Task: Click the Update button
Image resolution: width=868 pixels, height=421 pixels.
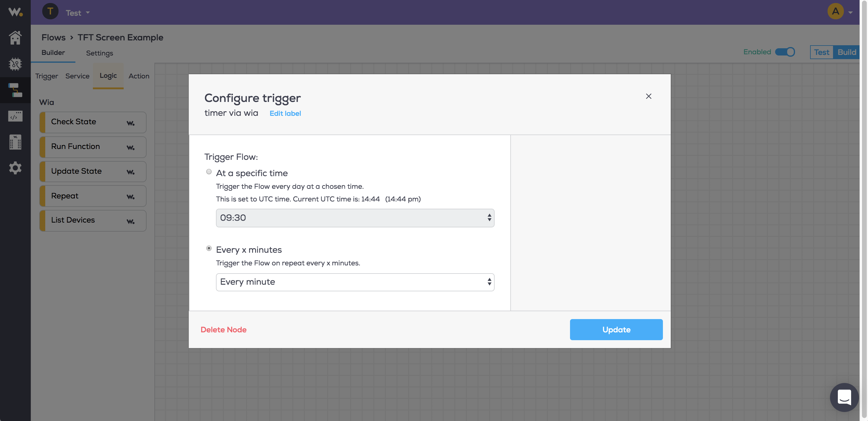Action: click(x=616, y=329)
